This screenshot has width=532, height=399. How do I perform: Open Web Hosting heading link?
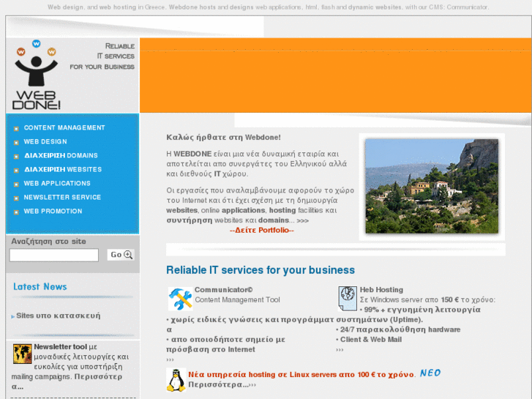tap(381, 290)
